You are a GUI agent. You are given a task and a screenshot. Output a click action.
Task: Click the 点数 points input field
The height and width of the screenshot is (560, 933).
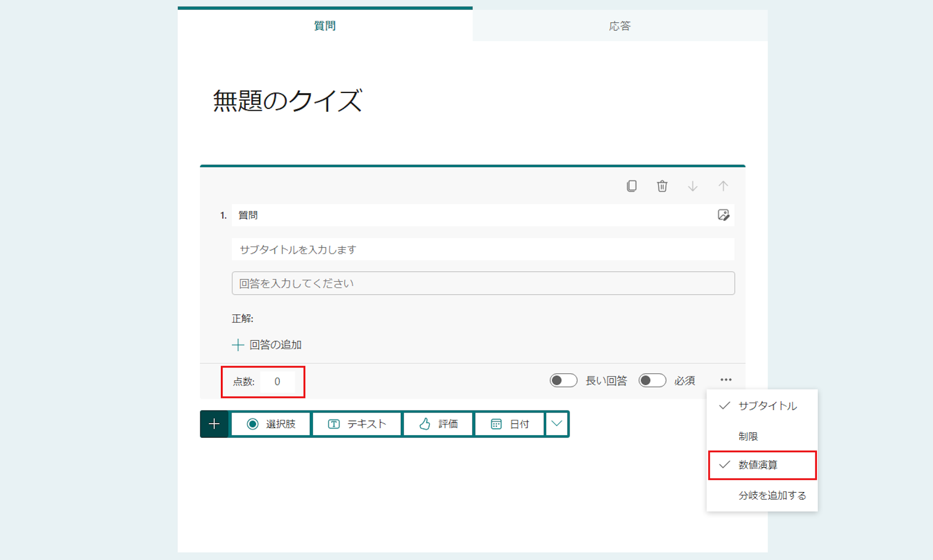tap(277, 382)
